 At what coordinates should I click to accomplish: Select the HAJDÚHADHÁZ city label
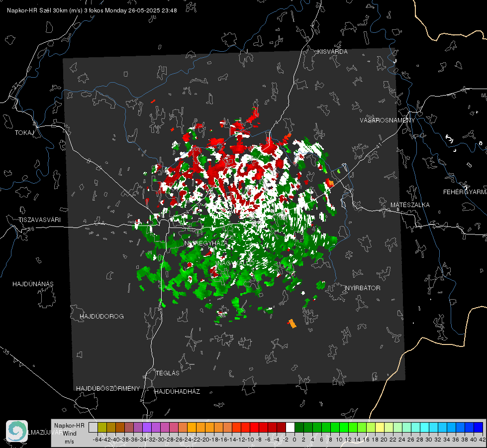click(x=177, y=392)
